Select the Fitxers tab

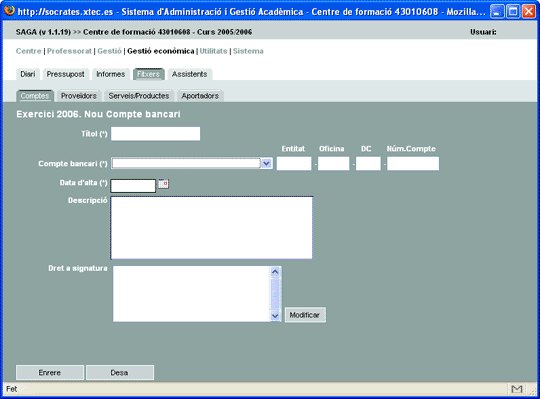[x=148, y=74]
